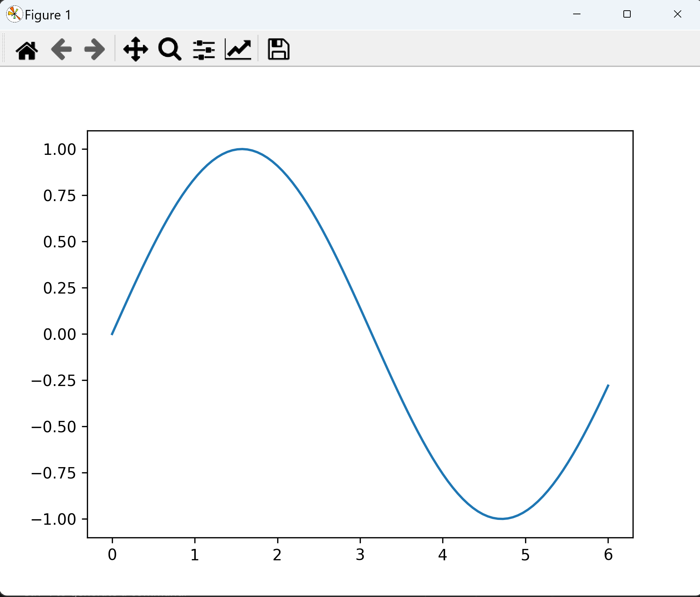Reset the plot to original home view
Screen dimensions: 700x597
point(27,50)
